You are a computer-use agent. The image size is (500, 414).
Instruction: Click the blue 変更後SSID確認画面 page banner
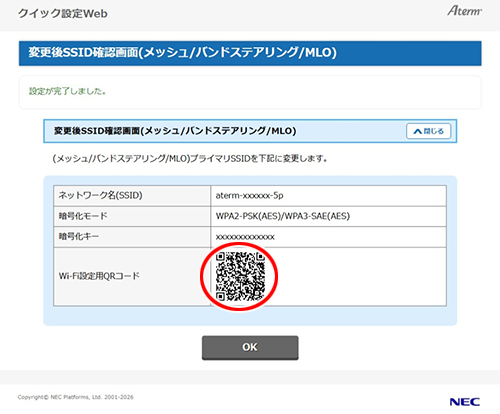[x=250, y=53]
